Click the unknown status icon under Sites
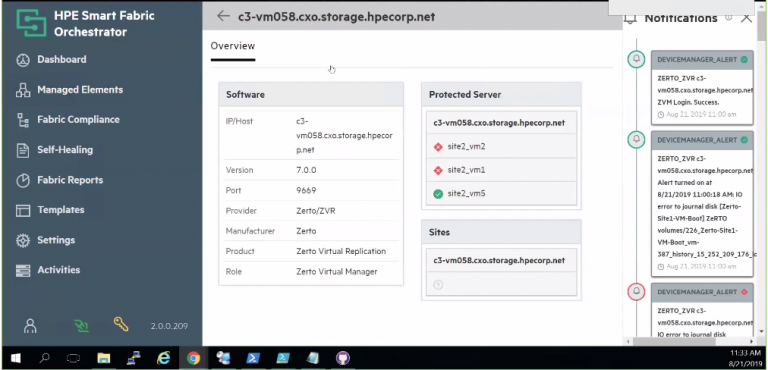768x370 pixels. pyautogui.click(x=438, y=285)
